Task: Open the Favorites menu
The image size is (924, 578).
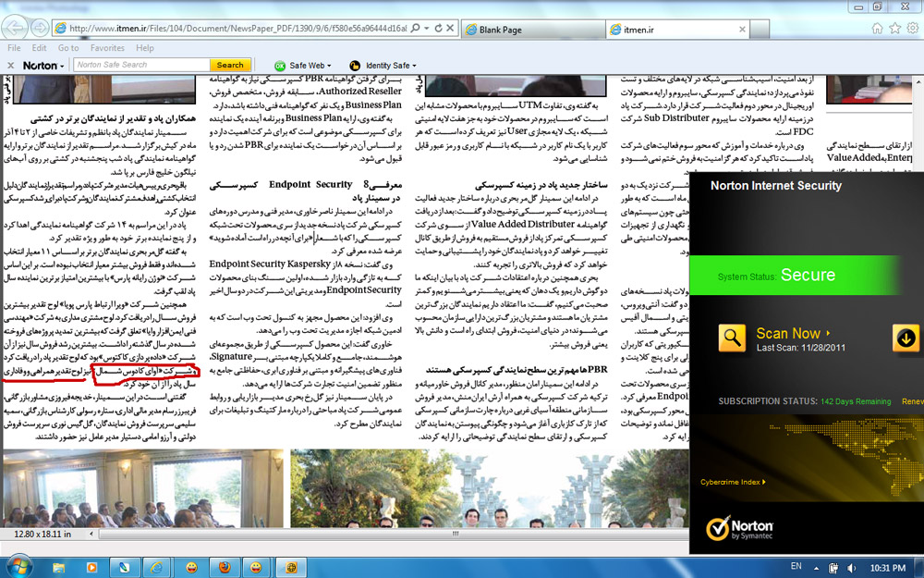Action: (107, 48)
